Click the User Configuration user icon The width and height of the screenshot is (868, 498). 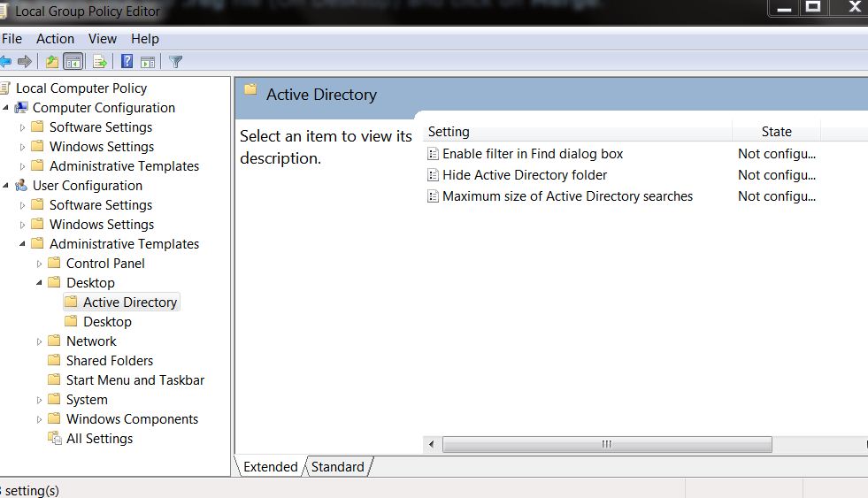21,186
